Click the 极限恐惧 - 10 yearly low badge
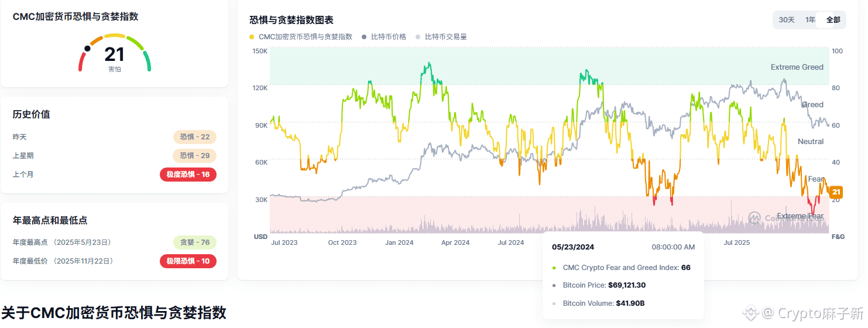This screenshot has width=868, height=328. coord(188,261)
